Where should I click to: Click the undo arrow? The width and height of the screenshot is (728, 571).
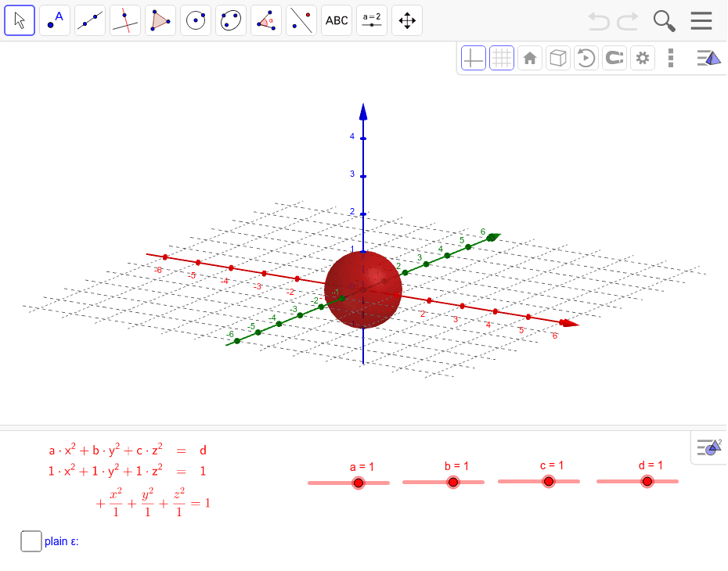coord(599,21)
